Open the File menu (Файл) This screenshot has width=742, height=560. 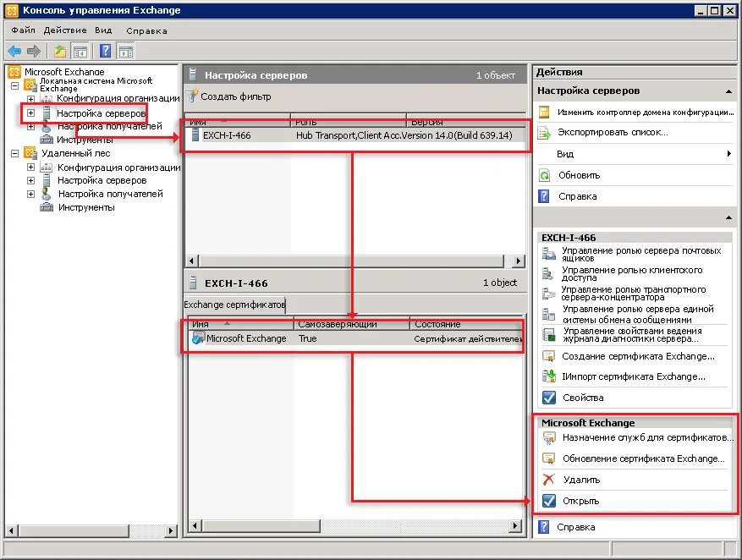(x=23, y=30)
